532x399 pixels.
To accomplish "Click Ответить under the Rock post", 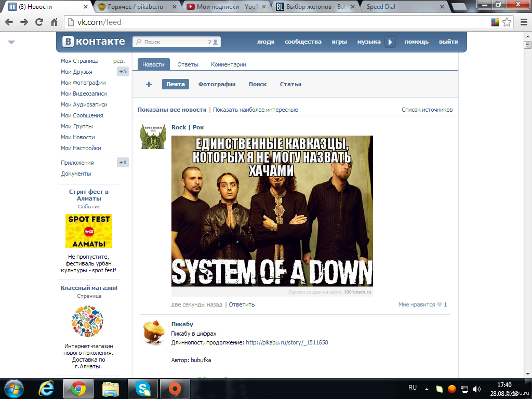I will click(242, 304).
